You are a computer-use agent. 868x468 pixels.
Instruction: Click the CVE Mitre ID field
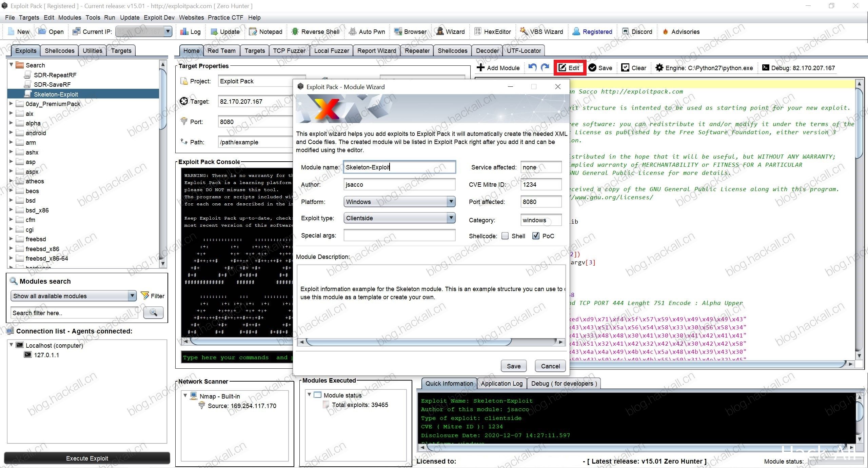pyautogui.click(x=541, y=184)
